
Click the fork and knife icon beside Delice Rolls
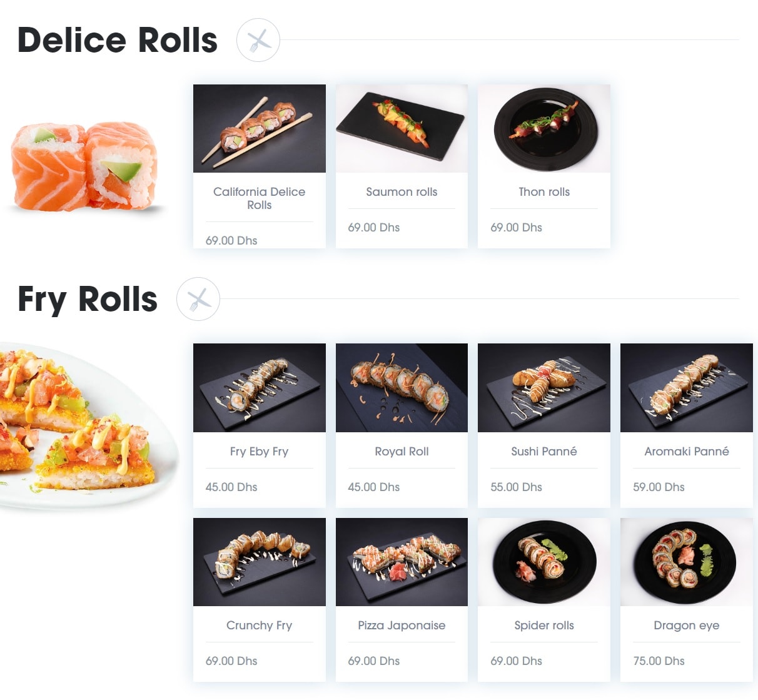coord(258,40)
